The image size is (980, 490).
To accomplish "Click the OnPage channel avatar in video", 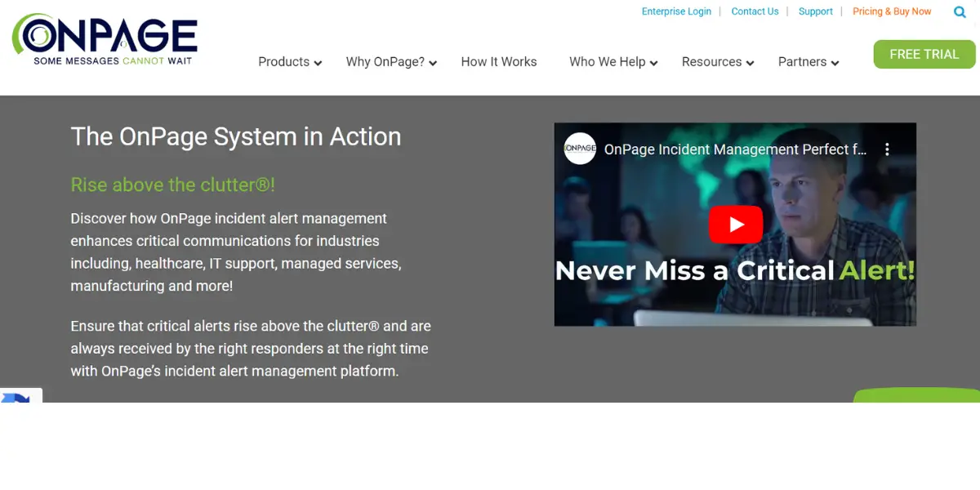I will click(x=580, y=149).
